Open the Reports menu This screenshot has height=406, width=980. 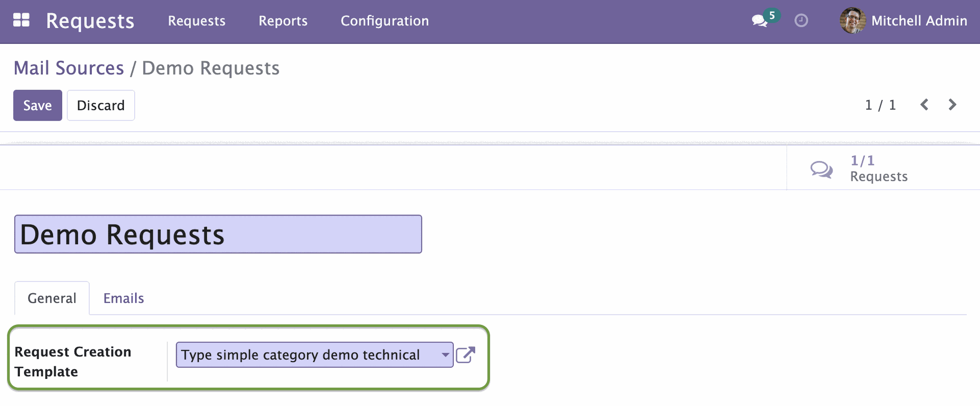pyautogui.click(x=283, y=20)
